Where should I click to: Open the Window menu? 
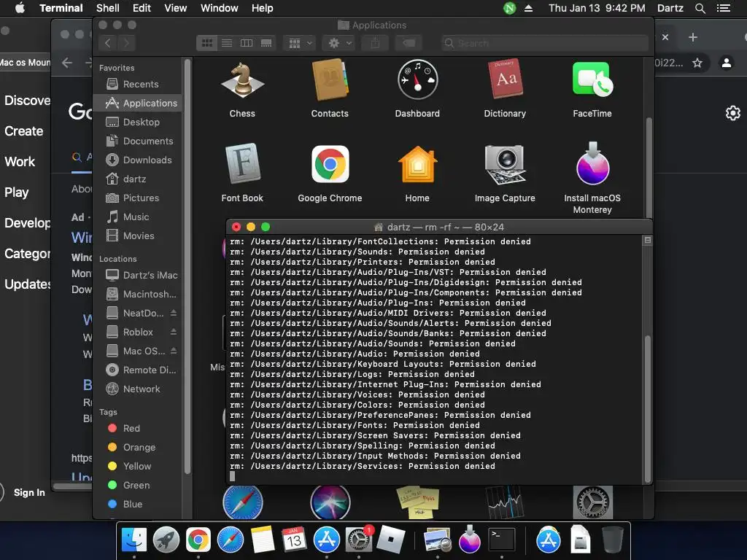pos(219,8)
